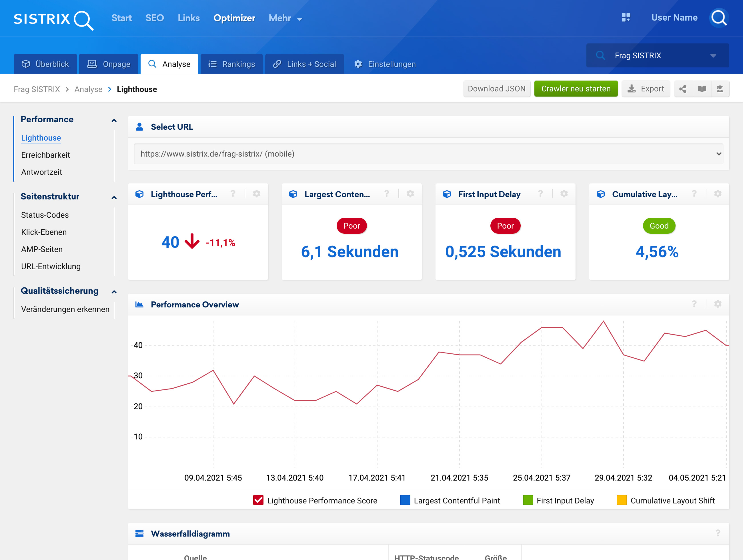Image resolution: width=743 pixels, height=560 pixels.
Task: Toggle Cumulative Layout Shift yellow swatch
Action: (622, 500)
